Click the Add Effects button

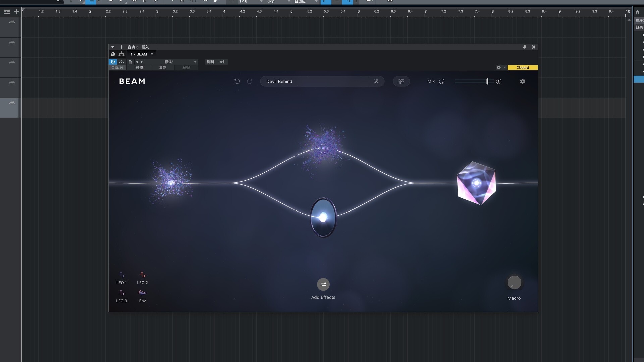click(323, 285)
